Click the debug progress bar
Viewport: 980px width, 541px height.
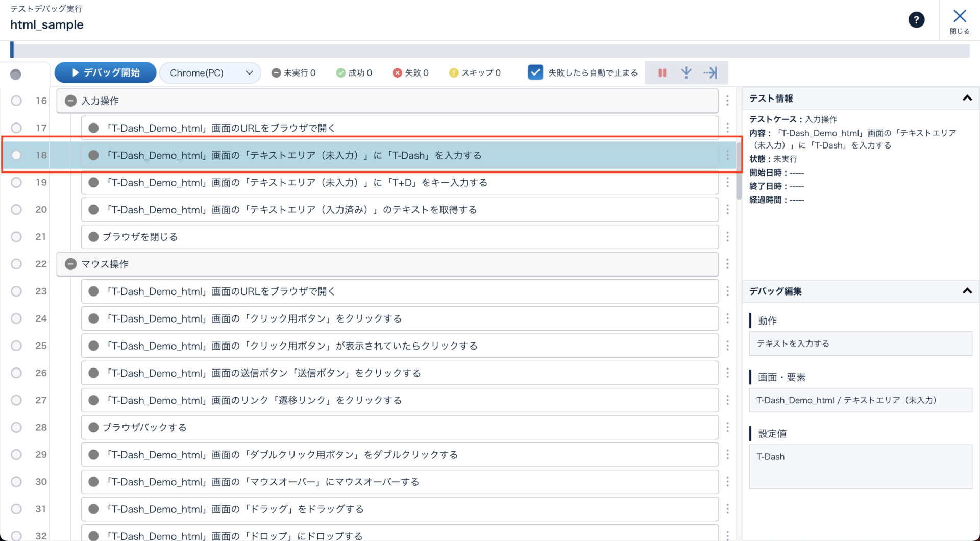(x=490, y=51)
